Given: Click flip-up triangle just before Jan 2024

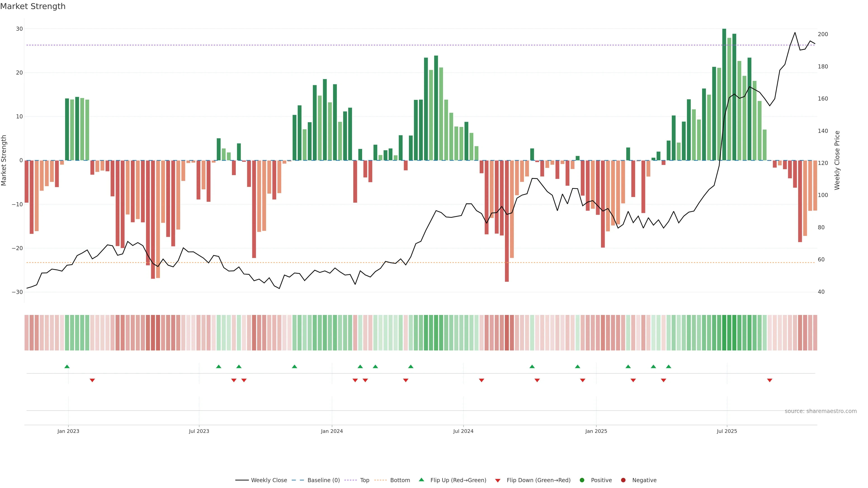Looking at the screenshot, I should (295, 366).
